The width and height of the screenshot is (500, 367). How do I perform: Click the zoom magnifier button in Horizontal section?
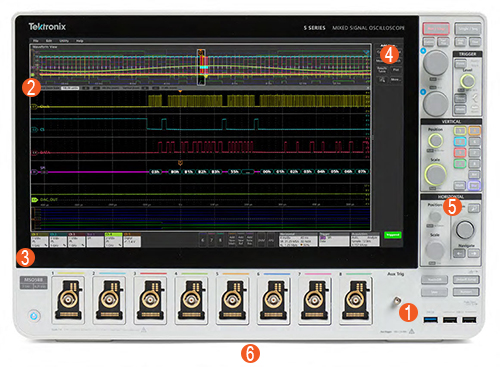coord(474,209)
